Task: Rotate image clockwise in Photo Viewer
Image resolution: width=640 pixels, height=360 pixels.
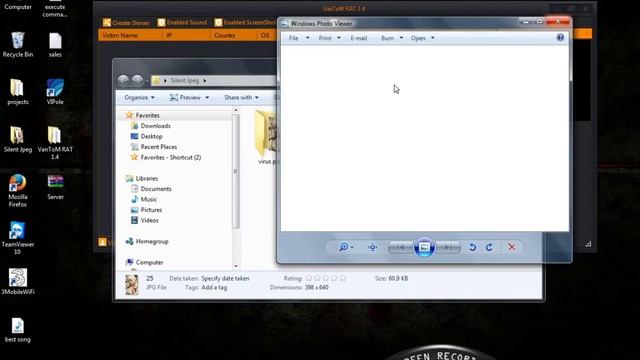Action: point(489,247)
